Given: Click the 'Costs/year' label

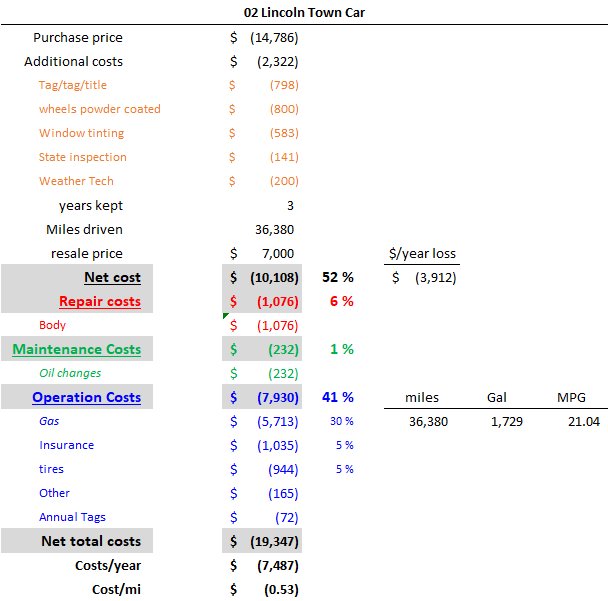Looking at the screenshot, I should (x=108, y=566).
